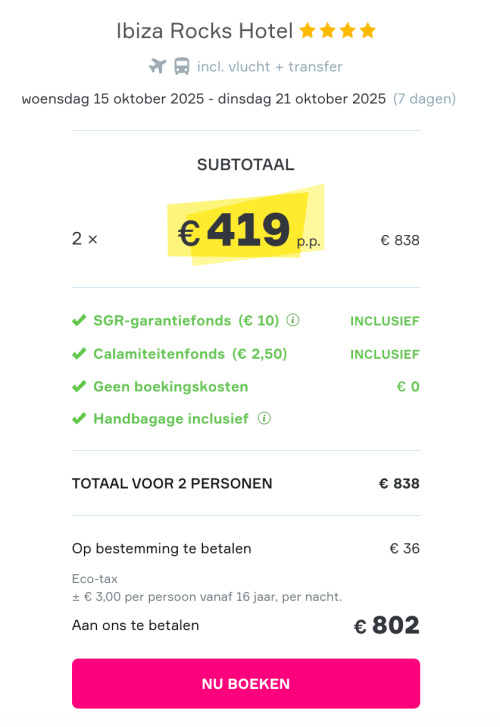Click the first hotel rating star
Viewport: 500px width, 727px height.
(x=308, y=31)
